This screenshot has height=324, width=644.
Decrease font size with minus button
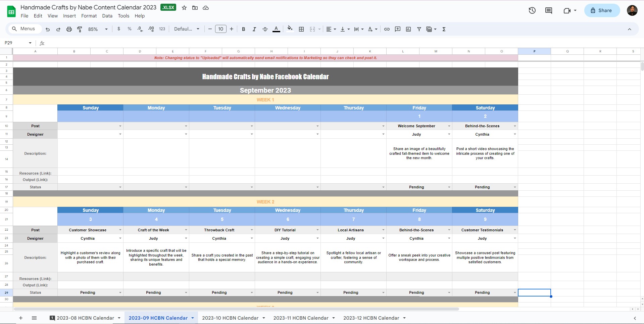pos(210,29)
